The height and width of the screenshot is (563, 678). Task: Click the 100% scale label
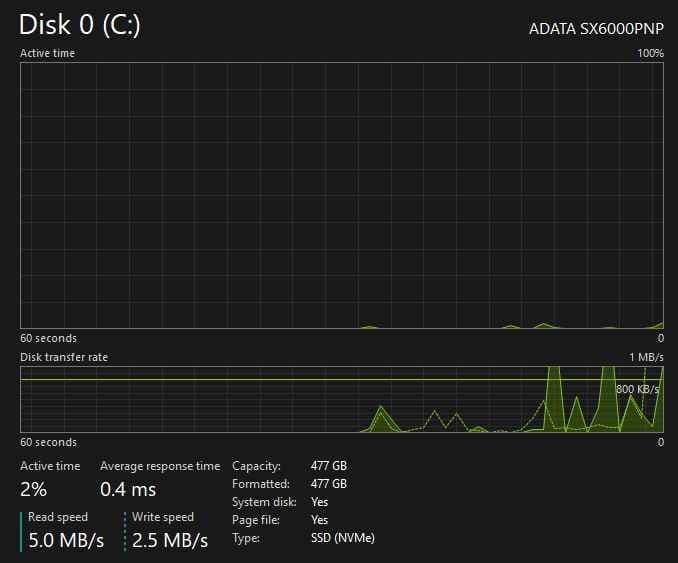pyautogui.click(x=650, y=53)
